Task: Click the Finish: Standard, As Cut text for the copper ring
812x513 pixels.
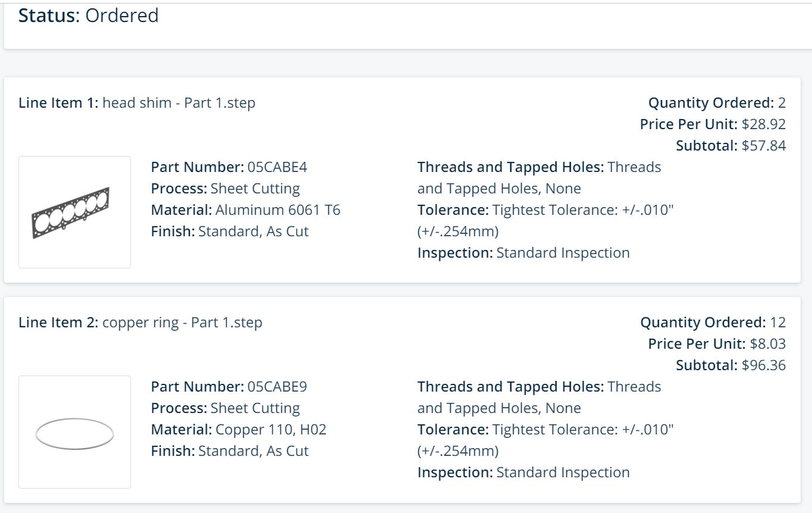Action: tap(230, 451)
